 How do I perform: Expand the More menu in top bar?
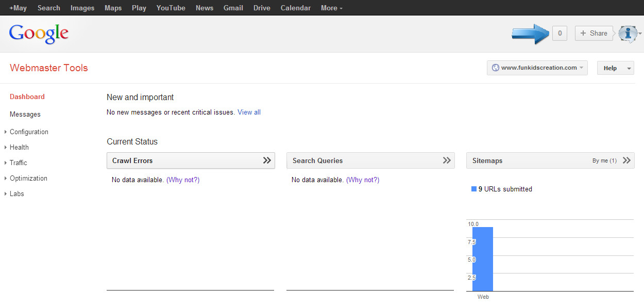331,8
